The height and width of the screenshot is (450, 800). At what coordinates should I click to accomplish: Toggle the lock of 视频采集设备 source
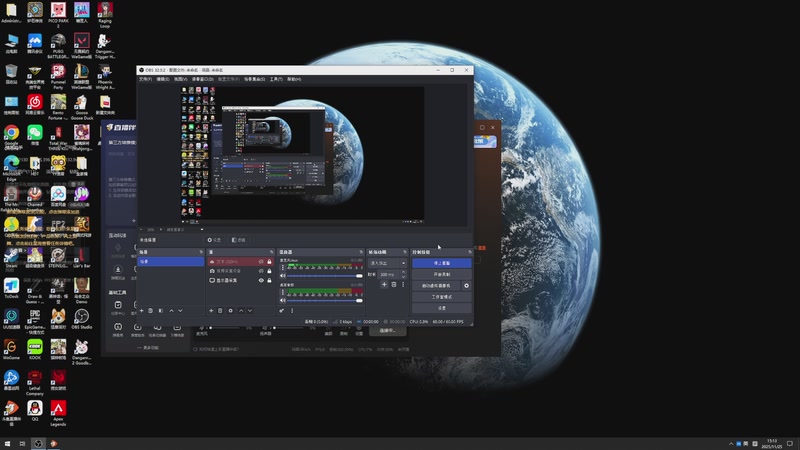coord(269,271)
